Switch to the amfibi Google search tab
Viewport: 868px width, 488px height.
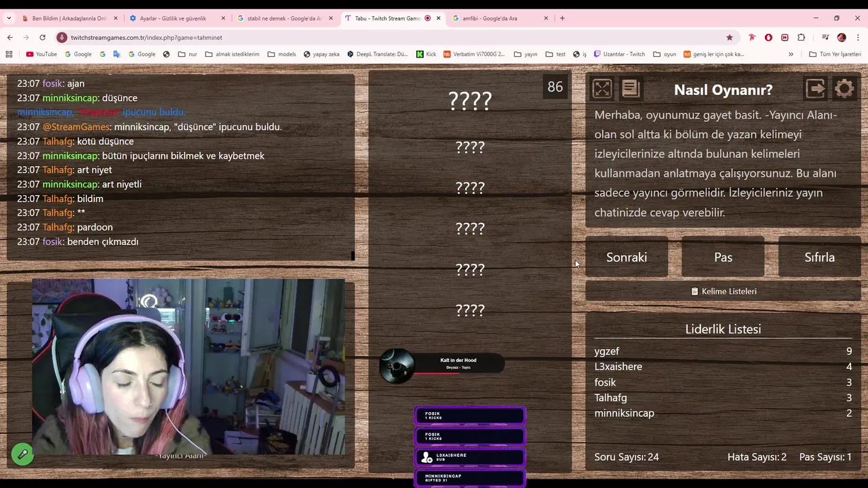[499, 18]
